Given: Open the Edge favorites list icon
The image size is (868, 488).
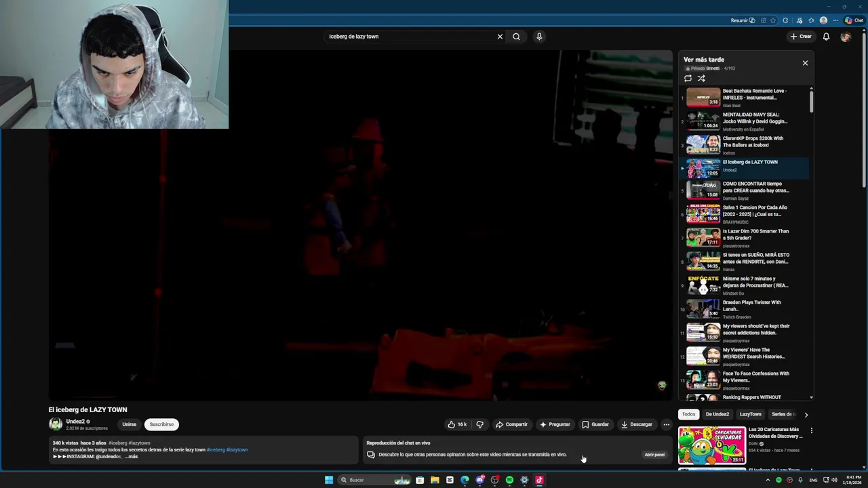Looking at the screenshot, I should pos(811,20).
